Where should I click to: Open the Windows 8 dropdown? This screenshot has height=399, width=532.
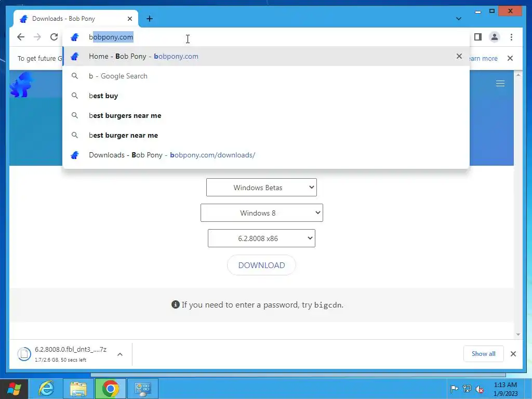262,212
